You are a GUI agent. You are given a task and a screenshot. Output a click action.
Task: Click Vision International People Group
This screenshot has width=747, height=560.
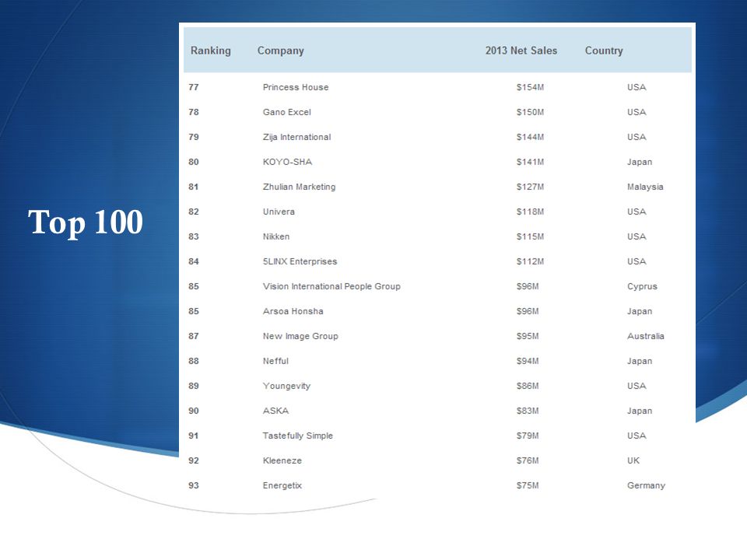coord(331,286)
